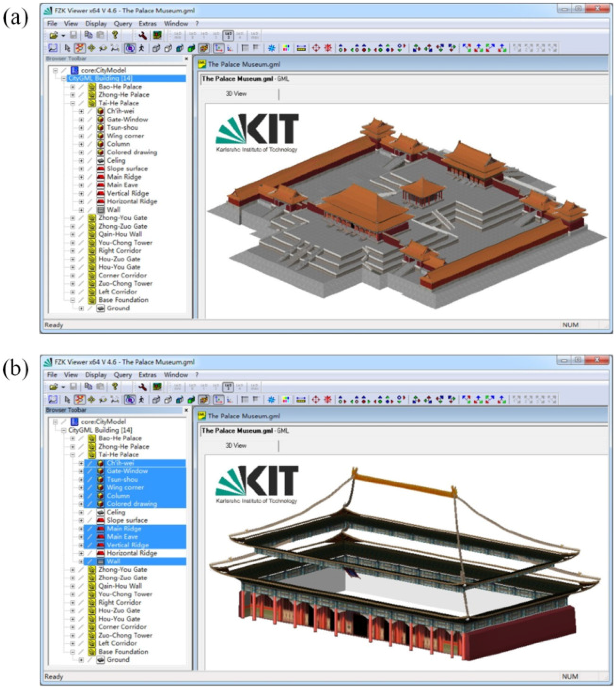
Task: Expand the Bao-He Palace node in window (a)
Action: 72,87
